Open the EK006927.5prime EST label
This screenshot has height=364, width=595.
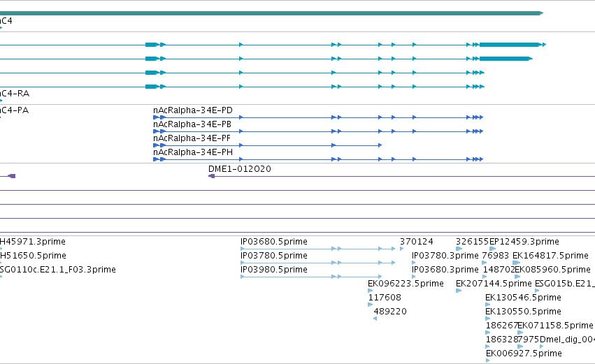click(524, 354)
